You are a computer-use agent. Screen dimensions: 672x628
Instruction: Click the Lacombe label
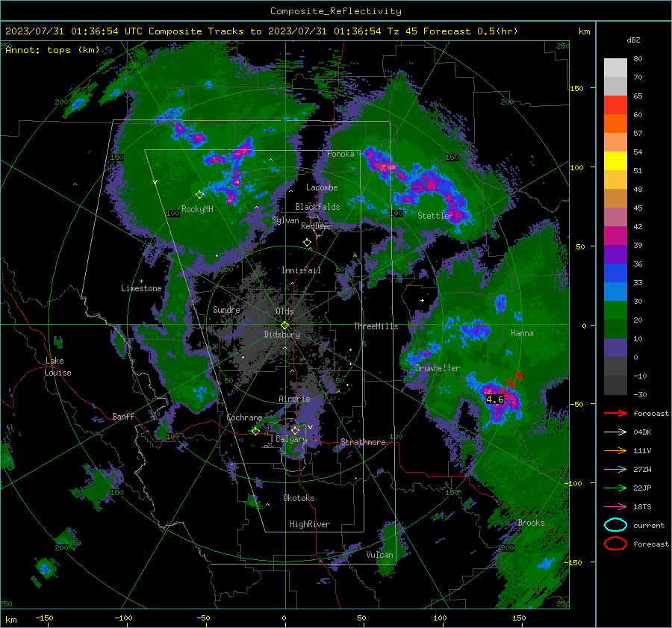[x=322, y=187]
